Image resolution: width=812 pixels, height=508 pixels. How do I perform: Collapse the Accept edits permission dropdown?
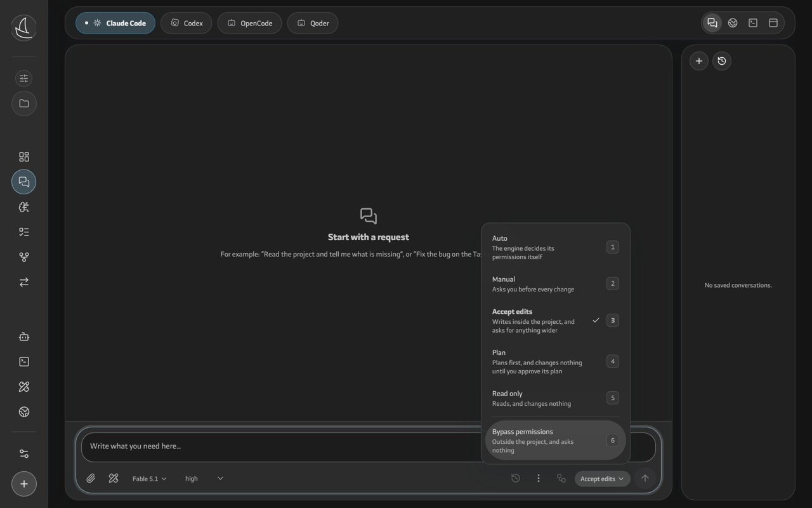click(x=603, y=479)
